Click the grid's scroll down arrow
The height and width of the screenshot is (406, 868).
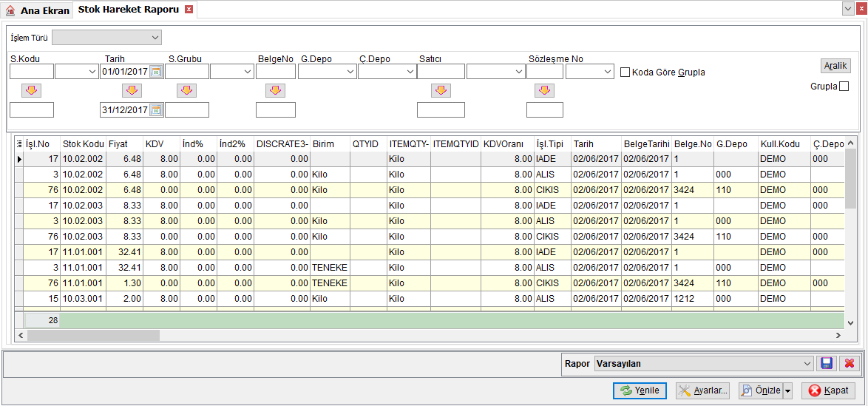(852, 322)
